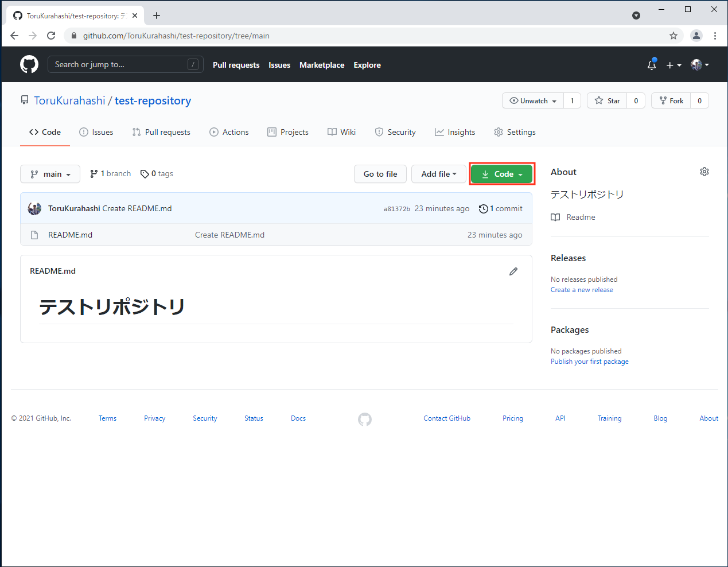Open the Packages heading link
The height and width of the screenshot is (567, 728).
[570, 330]
